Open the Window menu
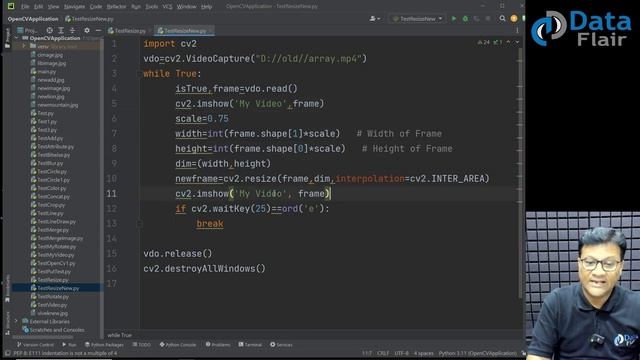The height and width of the screenshot is (360, 640). pos(186,7)
